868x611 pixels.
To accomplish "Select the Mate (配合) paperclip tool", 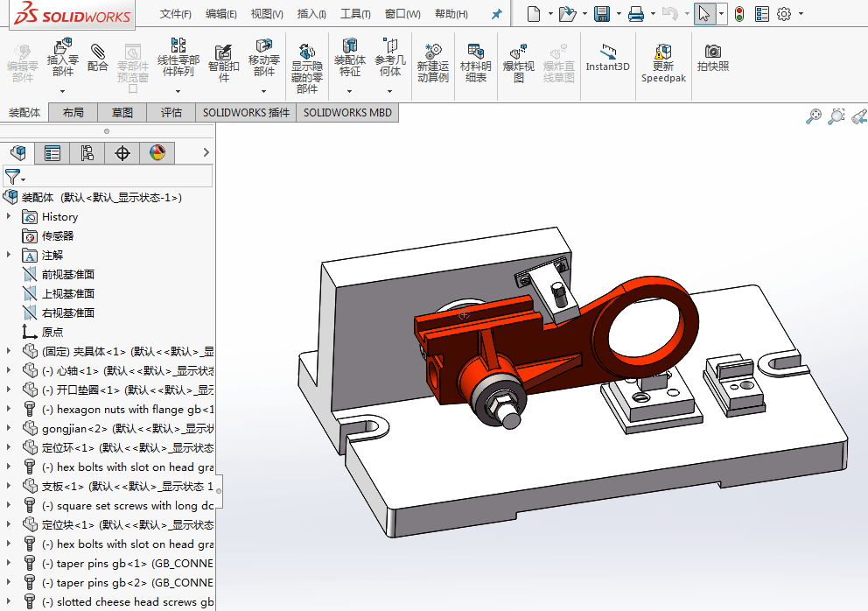I will [97, 58].
